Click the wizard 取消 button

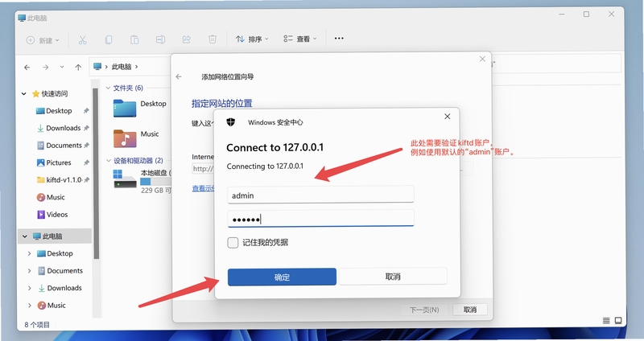[470, 310]
